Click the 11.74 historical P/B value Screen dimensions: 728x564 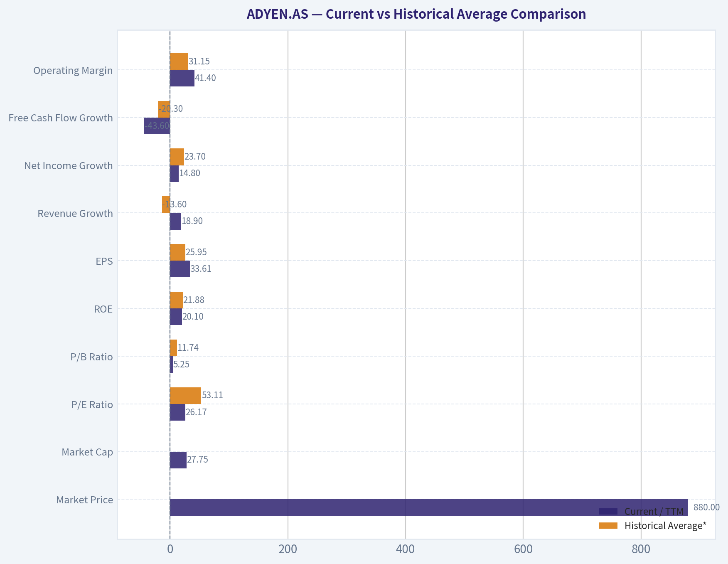point(188,347)
